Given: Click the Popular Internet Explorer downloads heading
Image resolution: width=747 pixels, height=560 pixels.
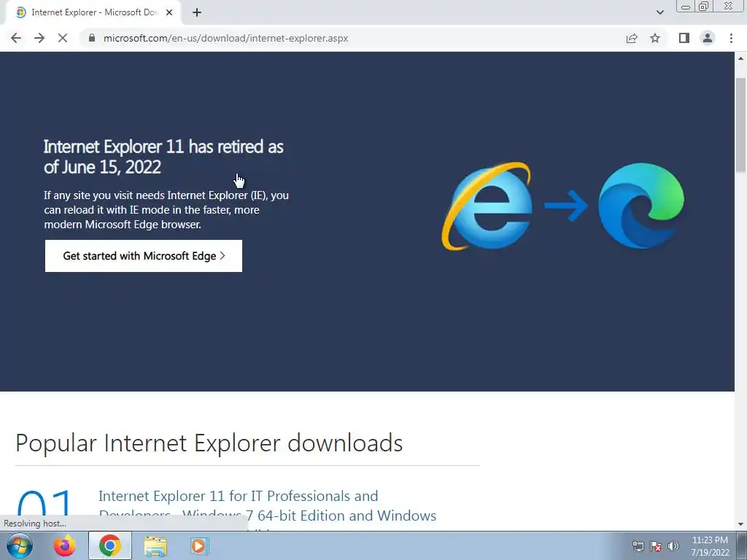Looking at the screenshot, I should [209, 443].
